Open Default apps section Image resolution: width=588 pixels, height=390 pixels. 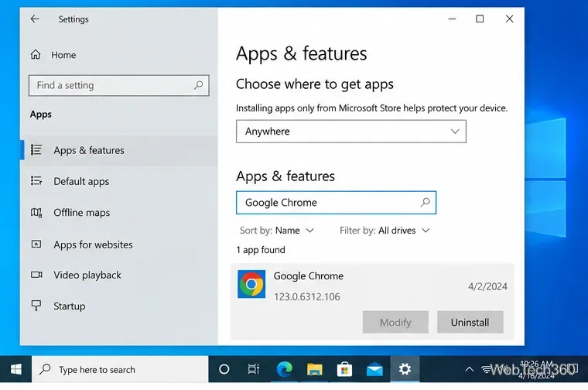[x=119, y=182]
